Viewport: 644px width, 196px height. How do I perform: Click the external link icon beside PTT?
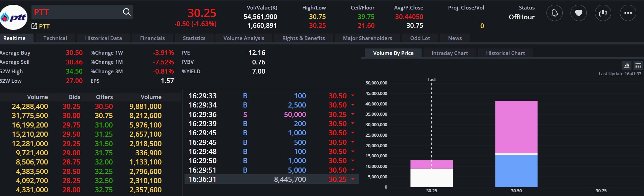pyautogui.click(x=34, y=26)
